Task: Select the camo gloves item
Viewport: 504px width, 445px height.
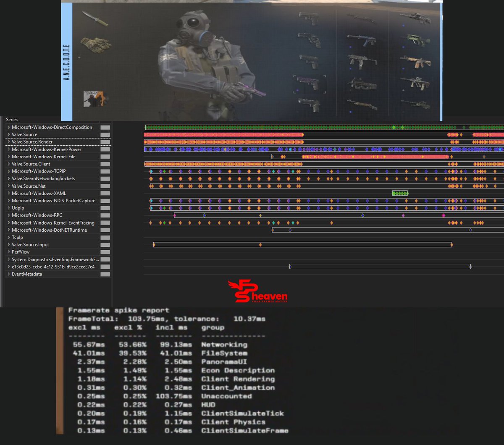Action: (x=96, y=44)
